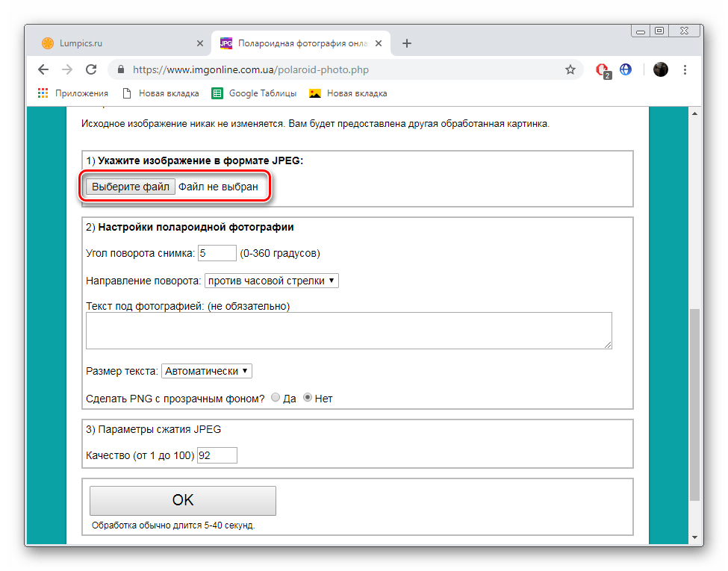Click the Текст под фотографией text area
Image resolution: width=728 pixels, height=571 pixels.
(x=349, y=330)
